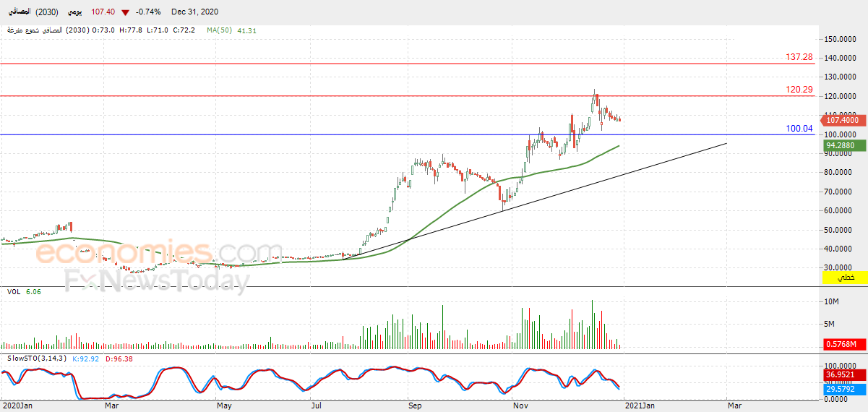This screenshot has width=868, height=412.
Task: Click the blue 29.5792 stochastic value tag
Action: pos(841,390)
